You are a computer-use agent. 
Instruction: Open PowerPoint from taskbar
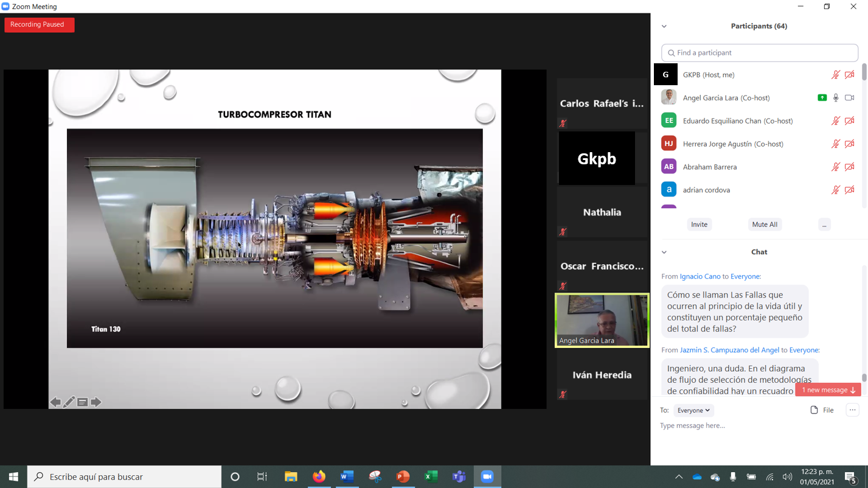tap(403, 477)
